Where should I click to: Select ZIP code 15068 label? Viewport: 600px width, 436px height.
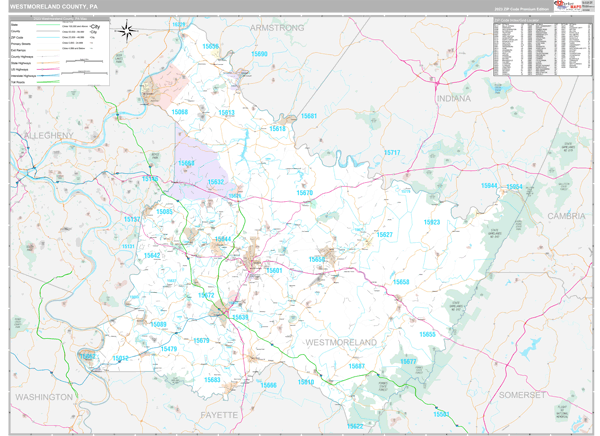pos(180,113)
